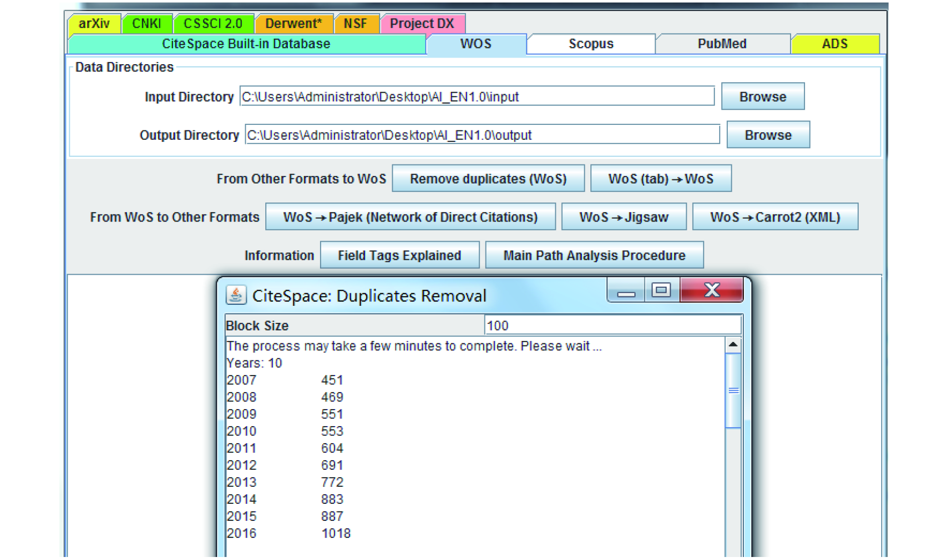Minimize the Duplicates Removal dialog
Screen dimensions: 948x560
(x=626, y=291)
